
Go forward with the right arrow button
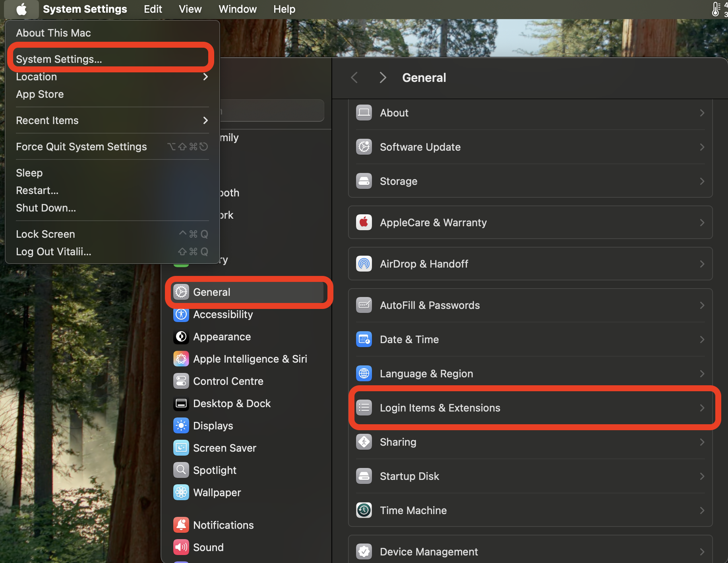383,78
